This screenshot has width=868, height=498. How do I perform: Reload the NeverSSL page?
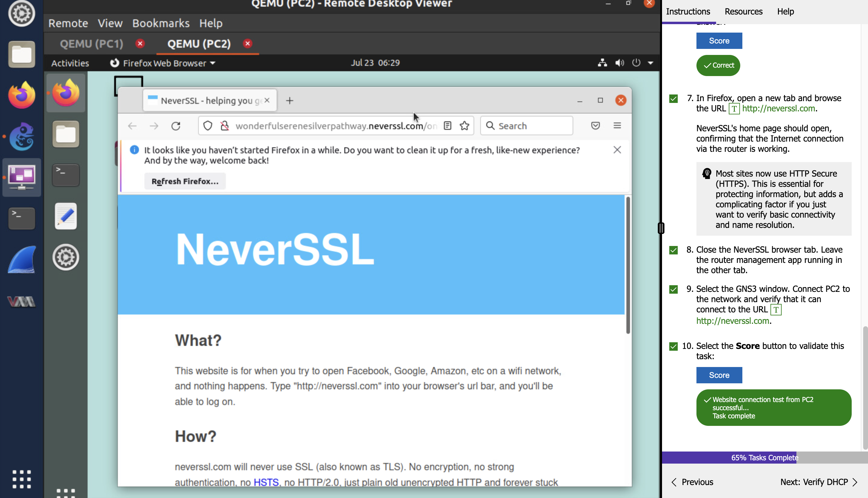click(x=175, y=126)
